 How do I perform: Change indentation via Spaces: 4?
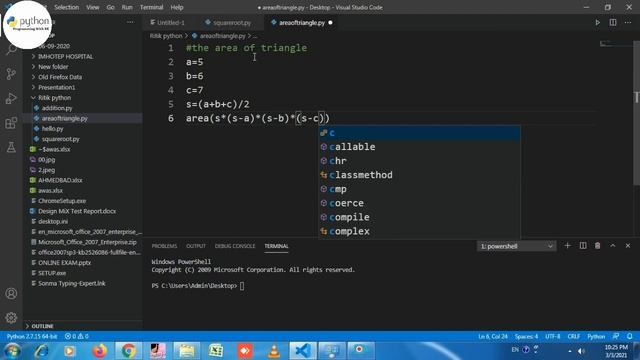(526, 336)
